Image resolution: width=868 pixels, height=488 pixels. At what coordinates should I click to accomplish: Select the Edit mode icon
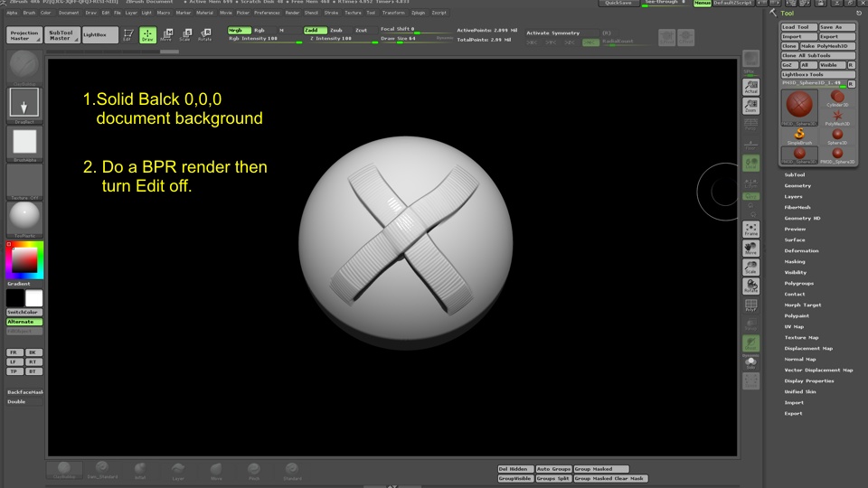[127, 35]
